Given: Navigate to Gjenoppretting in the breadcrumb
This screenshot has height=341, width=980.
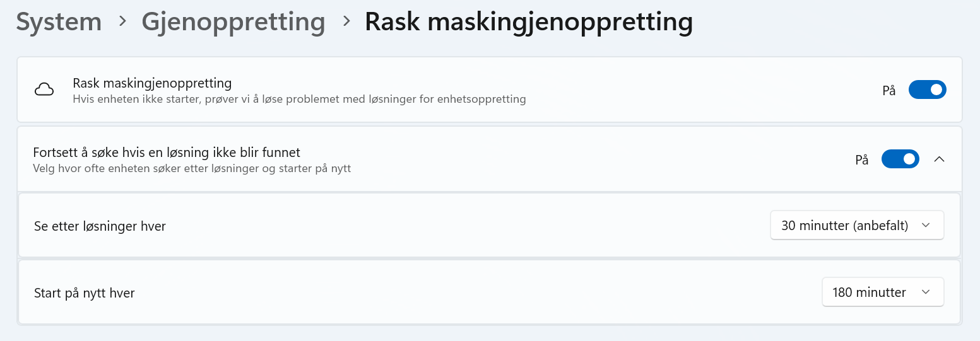Looking at the screenshot, I should [x=233, y=21].
